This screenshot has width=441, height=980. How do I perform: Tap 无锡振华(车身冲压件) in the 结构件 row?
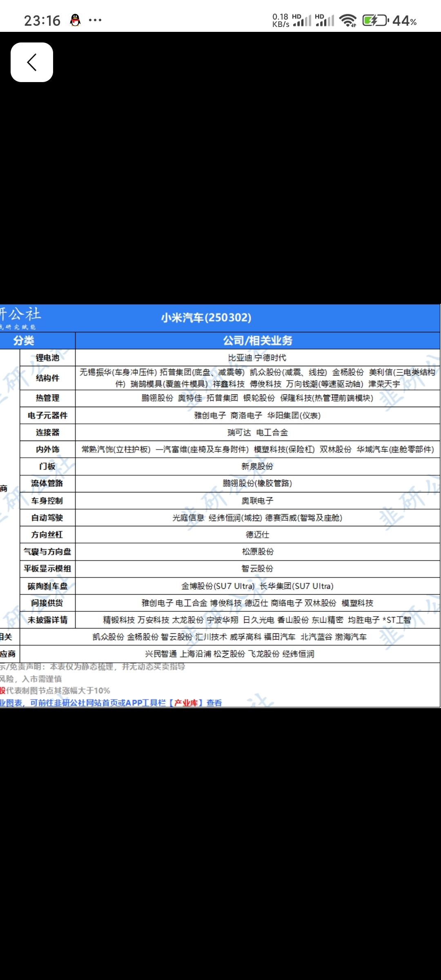118,372
